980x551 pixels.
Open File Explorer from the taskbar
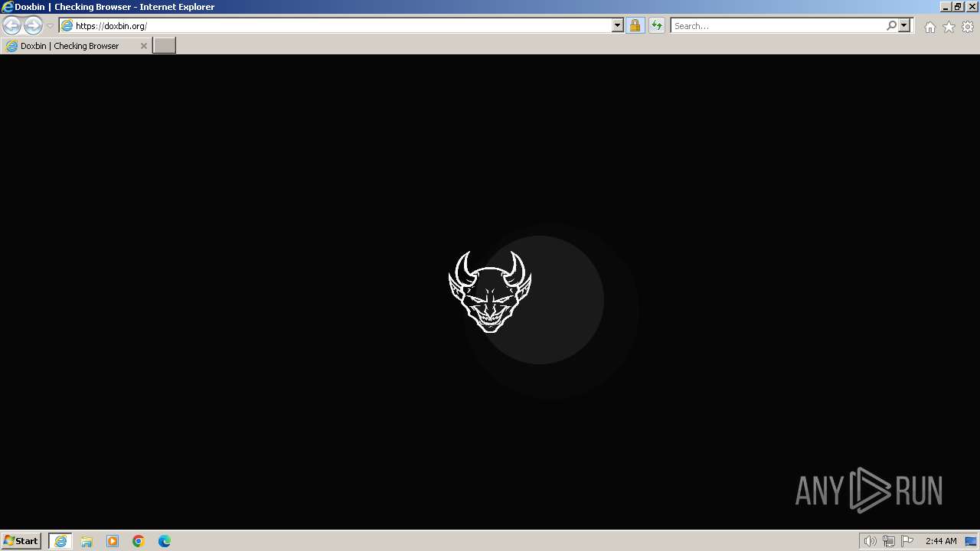[x=87, y=541]
